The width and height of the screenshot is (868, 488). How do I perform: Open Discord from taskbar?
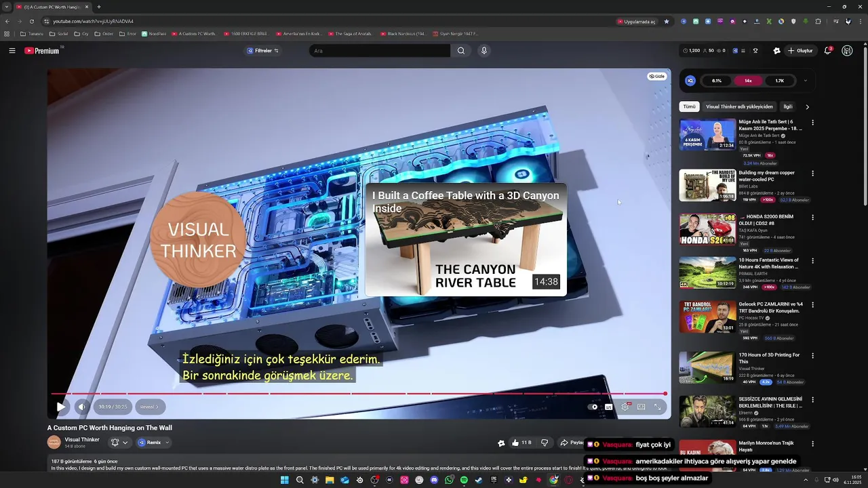434,480
